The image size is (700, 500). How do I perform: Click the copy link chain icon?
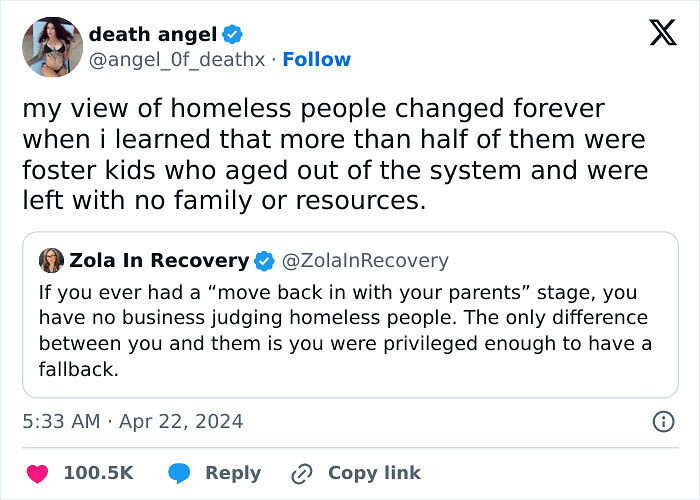pyautogui.click(x=302, y=473)
